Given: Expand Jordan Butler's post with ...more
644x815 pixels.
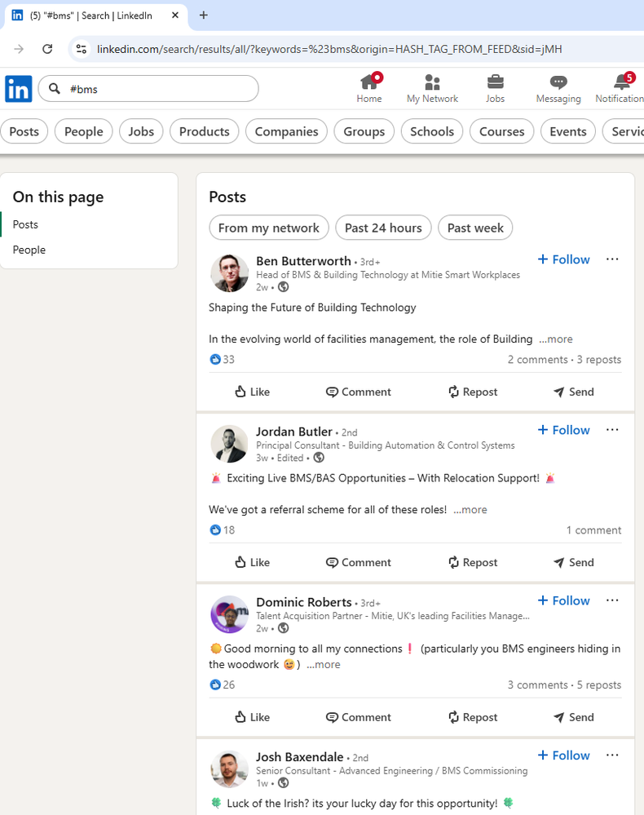Looking at the screenshot, I should pyautogui.click(x=470, y=509).
